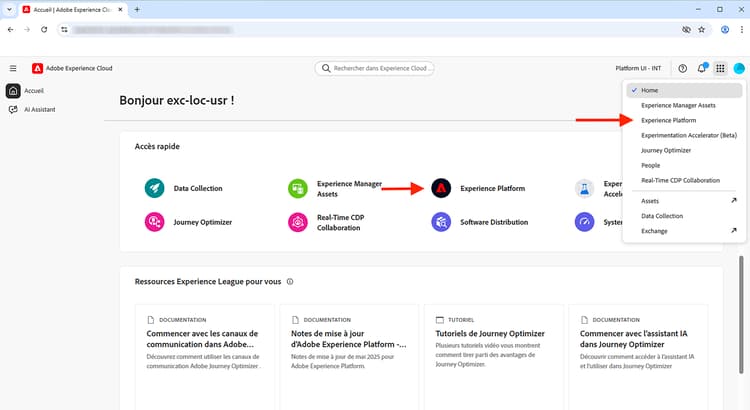Select Journey Optimizer in the switcher menu
750x410 pixels.
point(684,150)
